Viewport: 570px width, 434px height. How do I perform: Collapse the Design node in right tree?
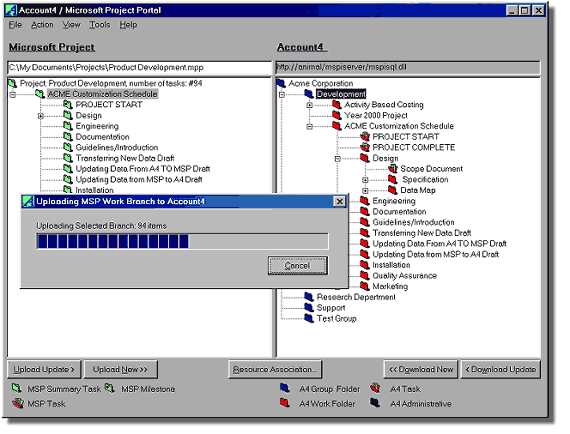tap(337, 159)
